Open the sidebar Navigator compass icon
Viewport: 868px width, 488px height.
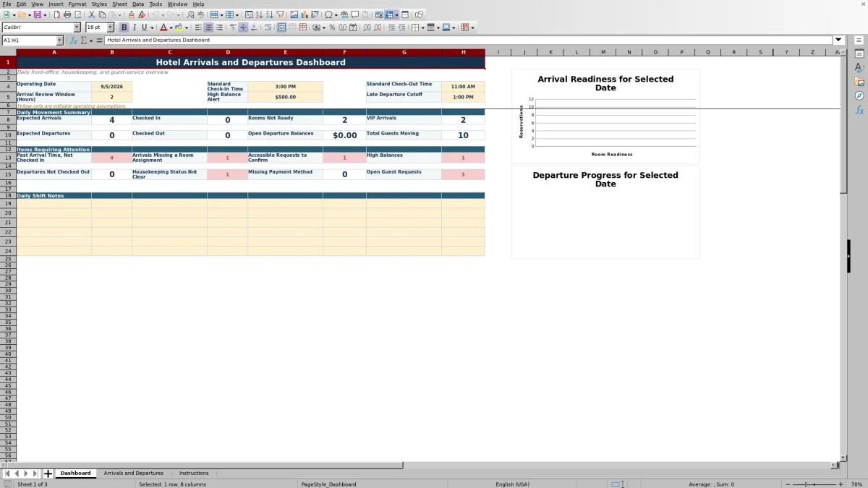859,95
